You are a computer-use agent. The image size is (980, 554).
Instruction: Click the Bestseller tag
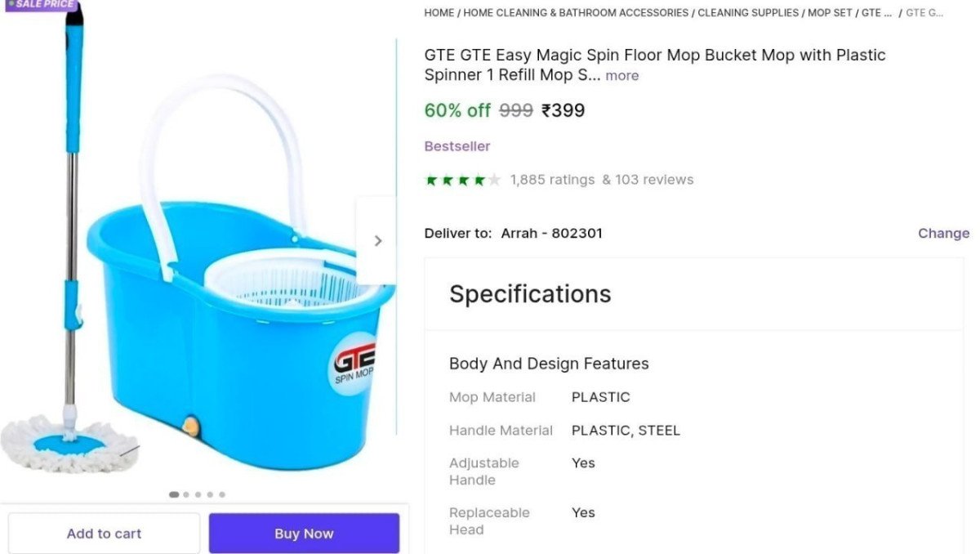pos(457,145)
